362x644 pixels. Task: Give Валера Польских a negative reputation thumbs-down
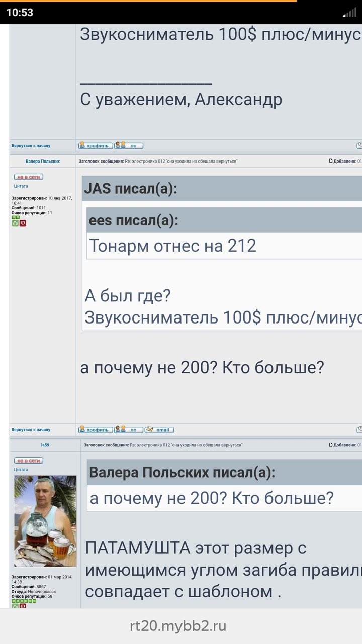23,223
